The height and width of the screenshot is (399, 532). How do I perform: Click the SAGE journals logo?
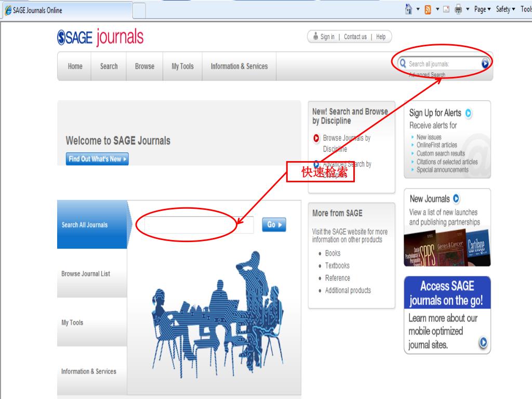click(x=100, y=37)
